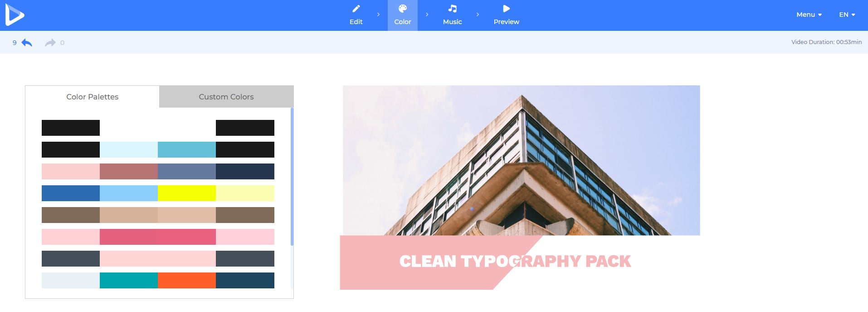Click the Edit pencil icon

(356, 9)
